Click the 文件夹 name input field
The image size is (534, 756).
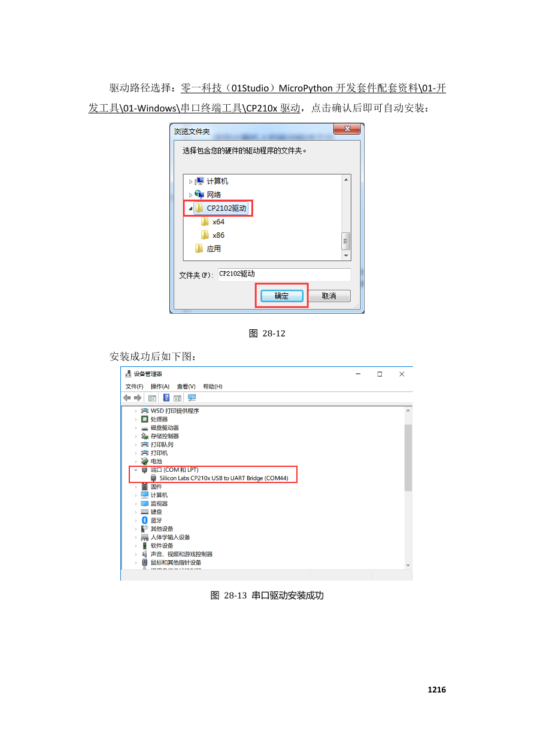click(x=284, y=274)
